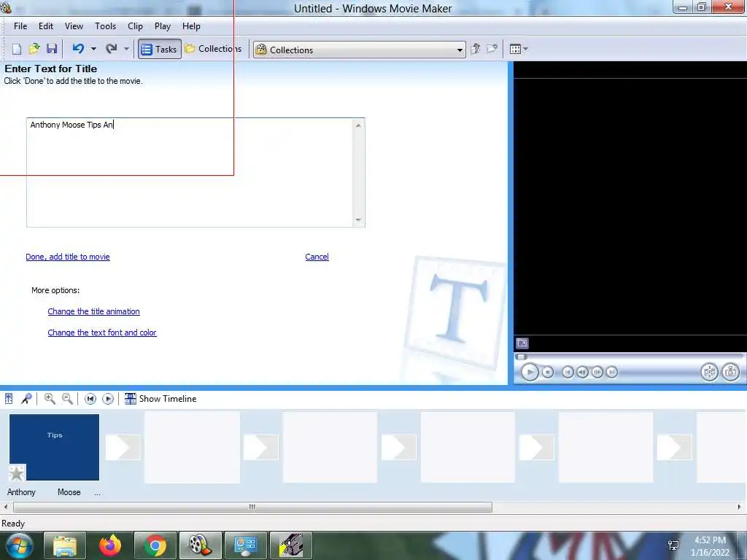Image resolution: width=747 pixels, height=560 pixels.
Task: Take a picture from the preview
Action: point(731,372)
